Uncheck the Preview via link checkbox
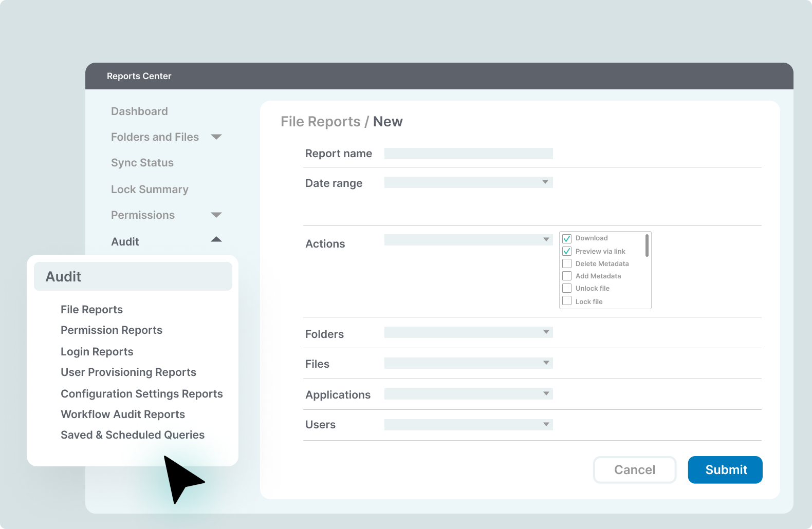Viewport: 812px width, 529px height. coord(567,251)
